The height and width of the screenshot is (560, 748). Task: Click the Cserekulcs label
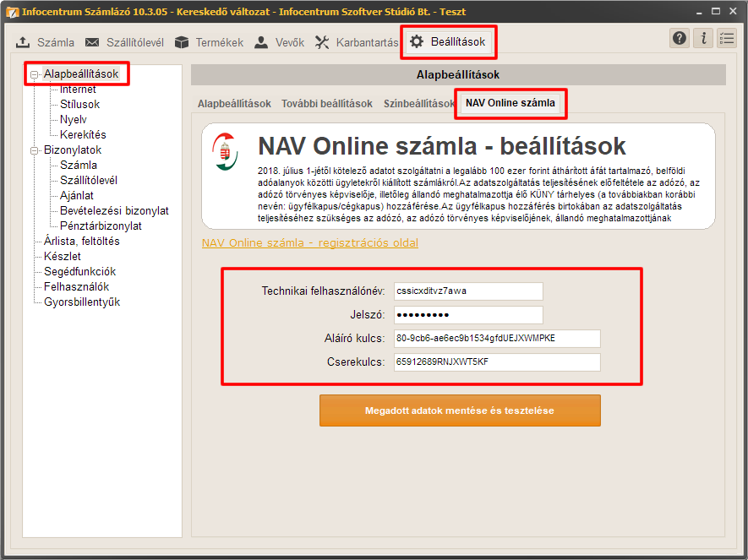point(356,362)
